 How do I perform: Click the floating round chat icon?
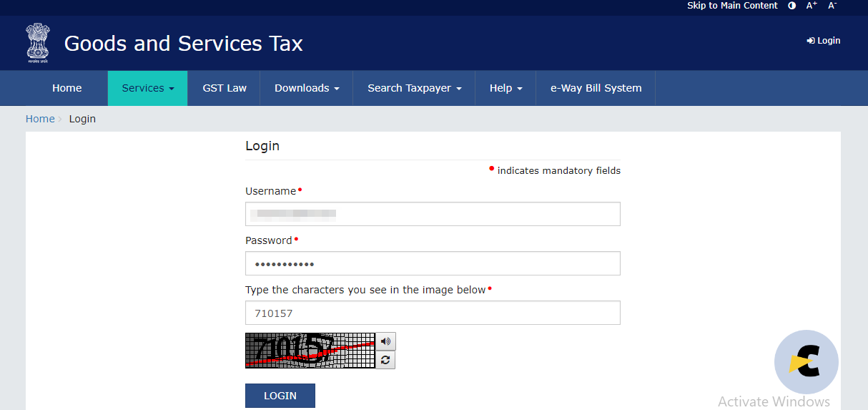(807, 362)
